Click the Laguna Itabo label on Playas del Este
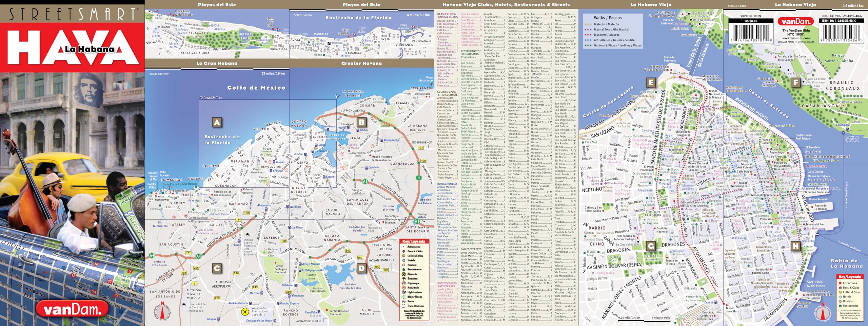The height and width of the screenshot is (326, 868). pos(244,36)
